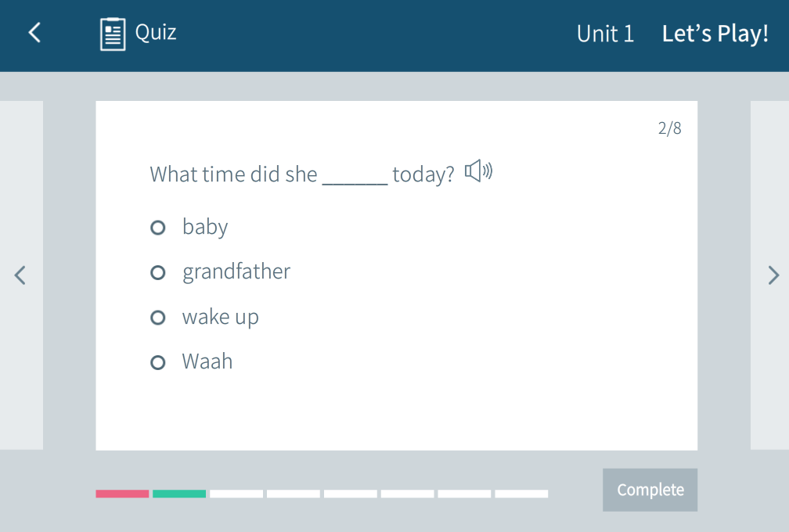
Task: Go to the next question with right chevron
Action: point(773,275)
